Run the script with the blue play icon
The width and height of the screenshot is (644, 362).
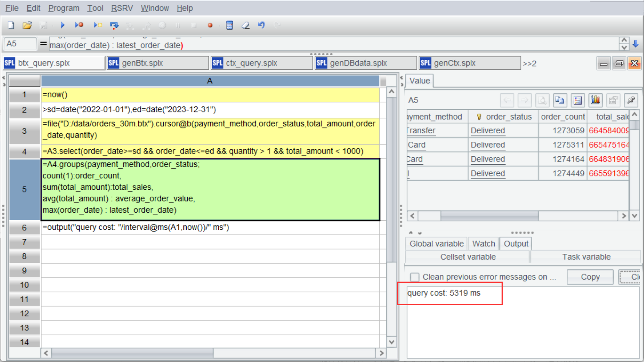tap(63, 25)
